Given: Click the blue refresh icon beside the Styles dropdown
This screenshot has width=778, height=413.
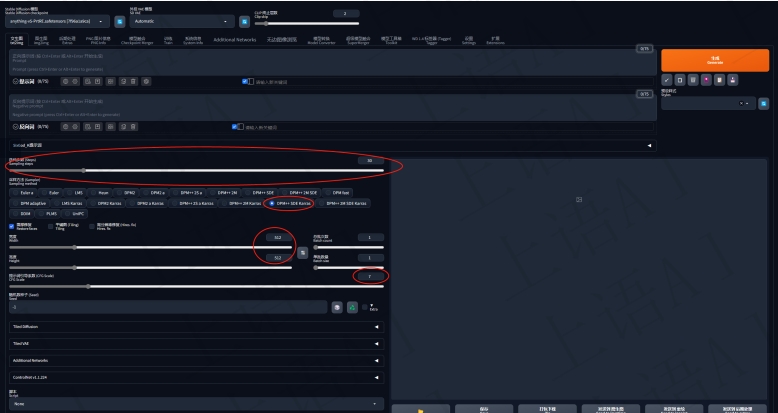Looking at the screenshot, I should 762,102.
